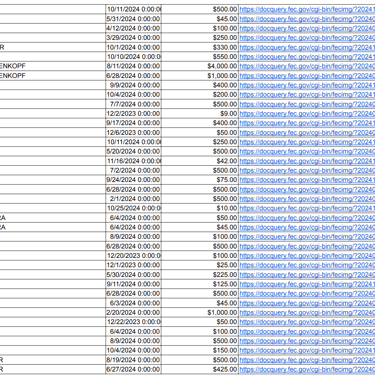Click the $425.00 amount cell
Viewport: 375px width, 375px height.
[x=200, y=369]
